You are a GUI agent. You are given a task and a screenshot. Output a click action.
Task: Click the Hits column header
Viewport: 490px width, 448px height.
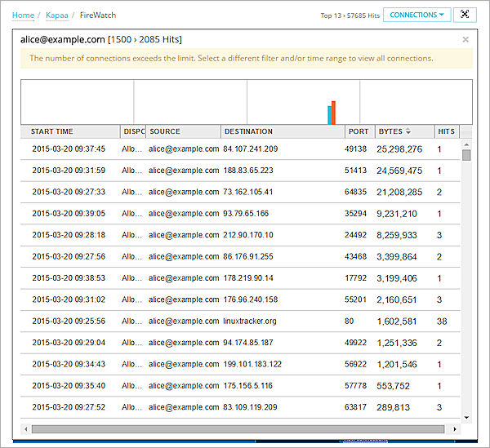(x=446, y=131)
